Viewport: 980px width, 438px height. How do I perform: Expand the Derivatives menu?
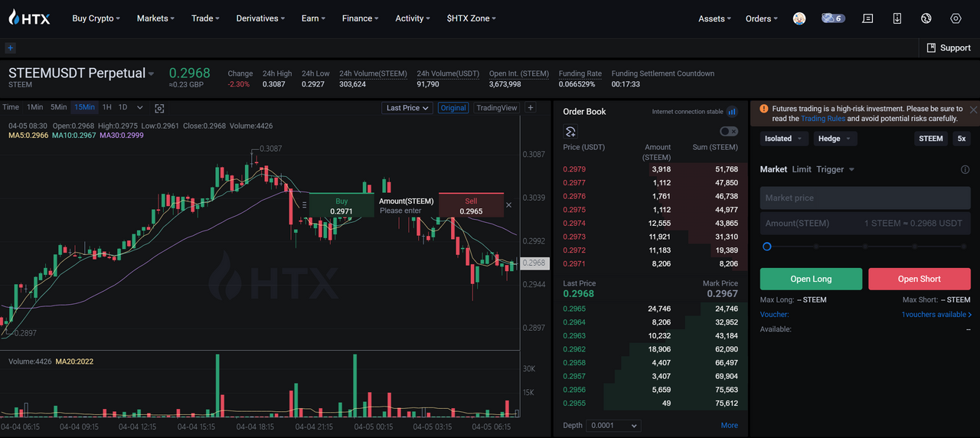pos(260,18)
